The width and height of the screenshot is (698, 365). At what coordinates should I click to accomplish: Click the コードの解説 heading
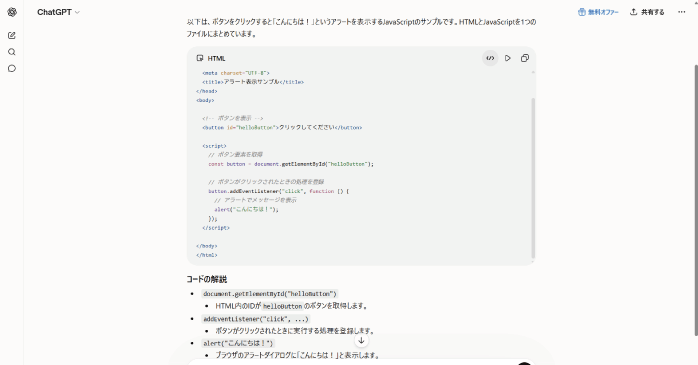pos(207,279)
